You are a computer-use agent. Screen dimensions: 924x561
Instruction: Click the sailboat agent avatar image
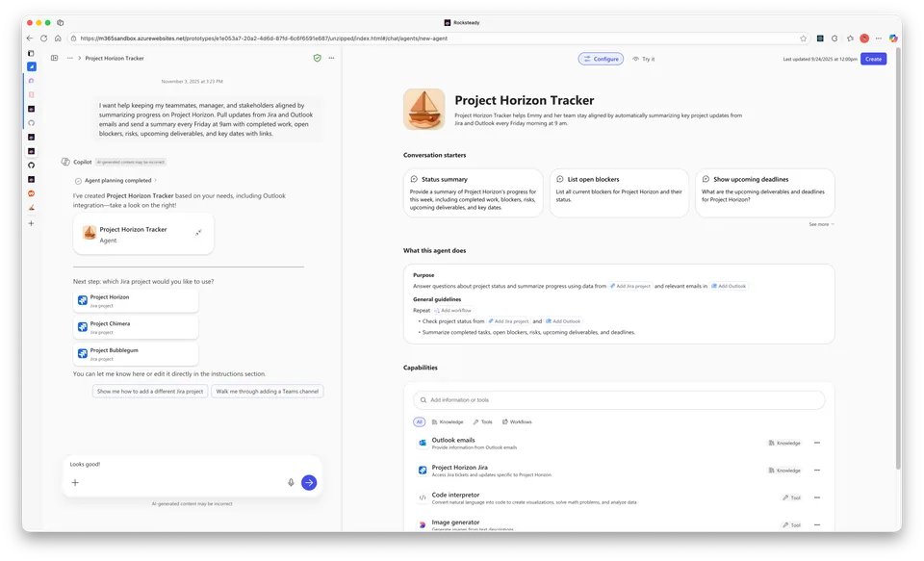[x=423, y=109]
